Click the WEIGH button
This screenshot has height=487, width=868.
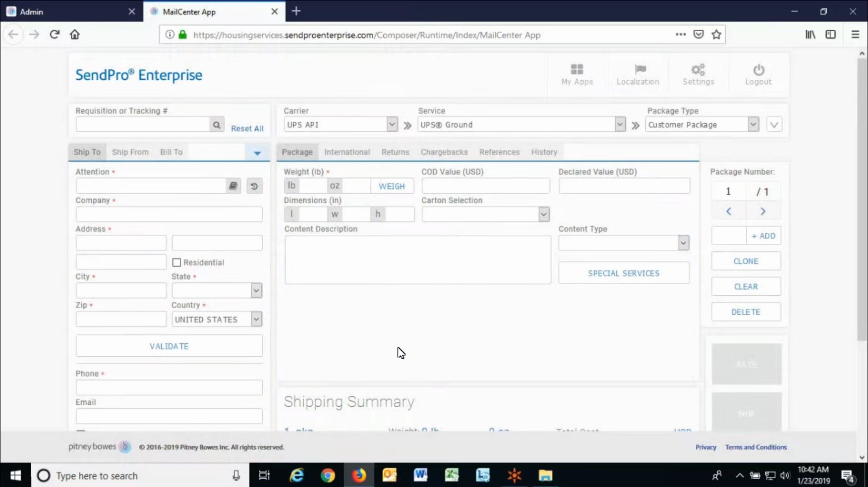392,186
